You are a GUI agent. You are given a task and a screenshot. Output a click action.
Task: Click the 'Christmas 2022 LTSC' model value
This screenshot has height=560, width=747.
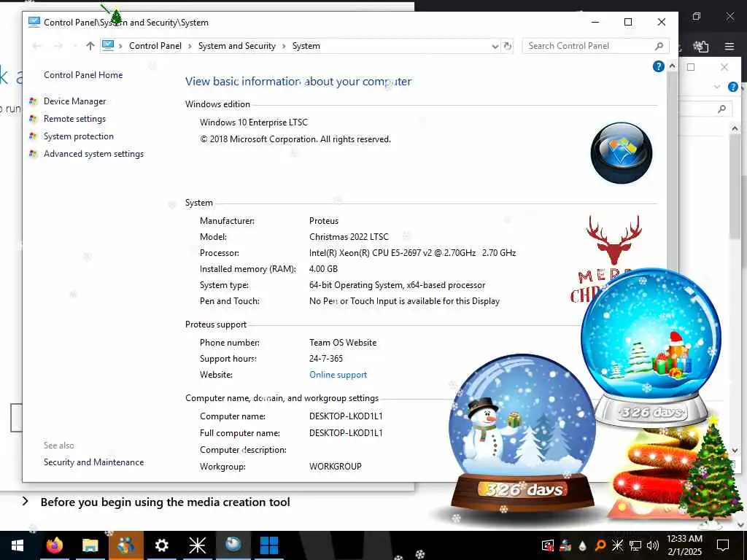[x=349, y=237]
